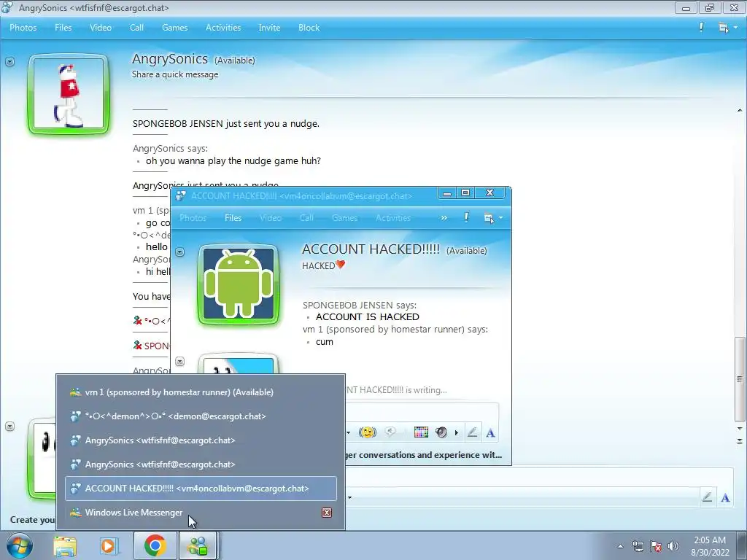The image size is (747, 560).
Task: Select a wink in ACCOUNT HACKED window
Action: coord(368,432)
